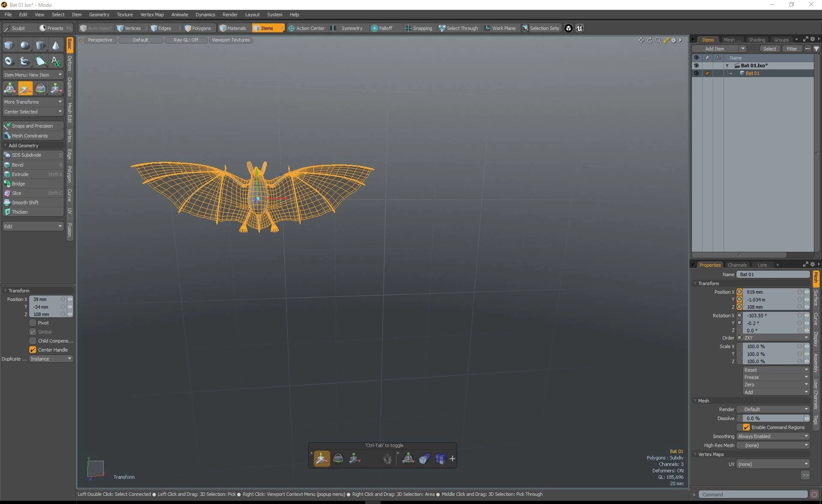Uncheck Enable Command Regions
This screenshot has height=504, width=822.
pos(746,427)
